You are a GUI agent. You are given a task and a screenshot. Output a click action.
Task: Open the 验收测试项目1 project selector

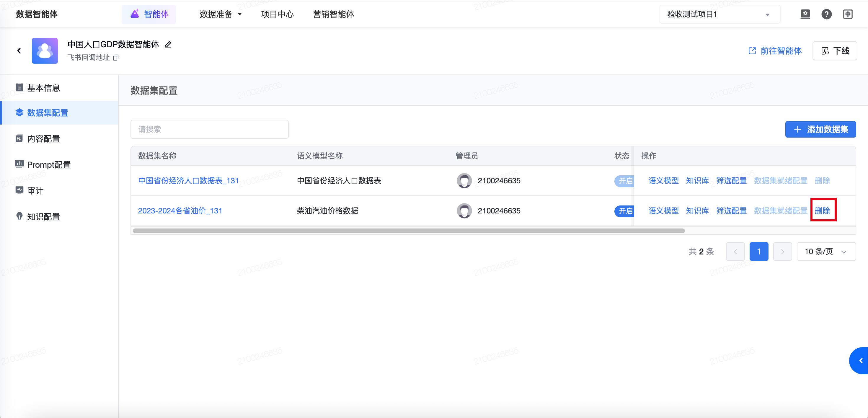720,14
